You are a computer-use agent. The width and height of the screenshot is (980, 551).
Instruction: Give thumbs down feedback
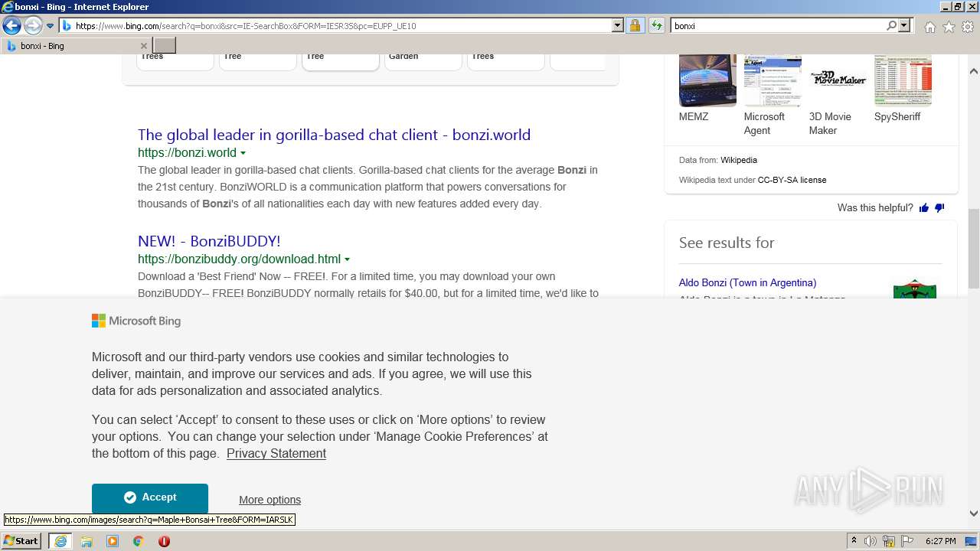[x=939, y=208]
